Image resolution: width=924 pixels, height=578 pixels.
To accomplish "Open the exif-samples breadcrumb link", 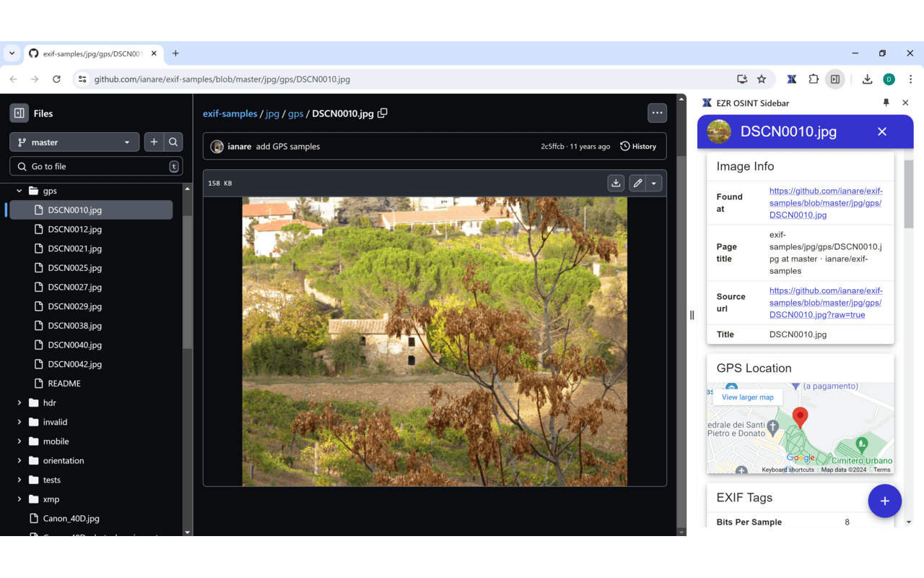I will (x=230, y=113).
